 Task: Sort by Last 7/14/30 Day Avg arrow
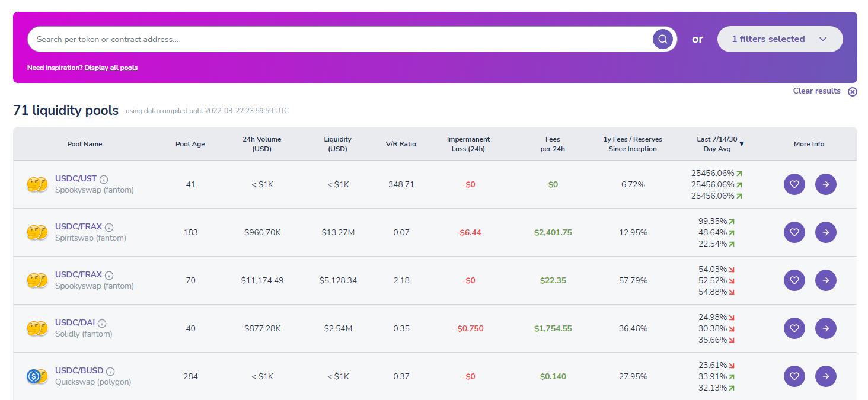742,144
